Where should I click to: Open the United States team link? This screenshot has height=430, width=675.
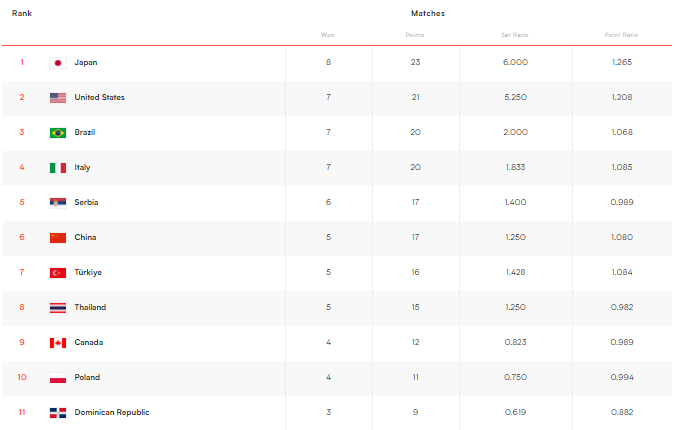pyautogui.click(x=99, y=98)
